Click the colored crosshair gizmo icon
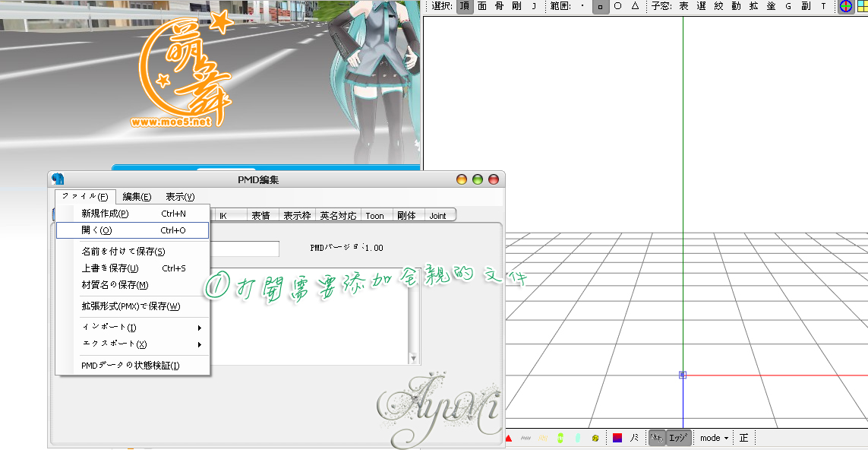The height and width of the screenshot is (450, 868). (845, 7)
